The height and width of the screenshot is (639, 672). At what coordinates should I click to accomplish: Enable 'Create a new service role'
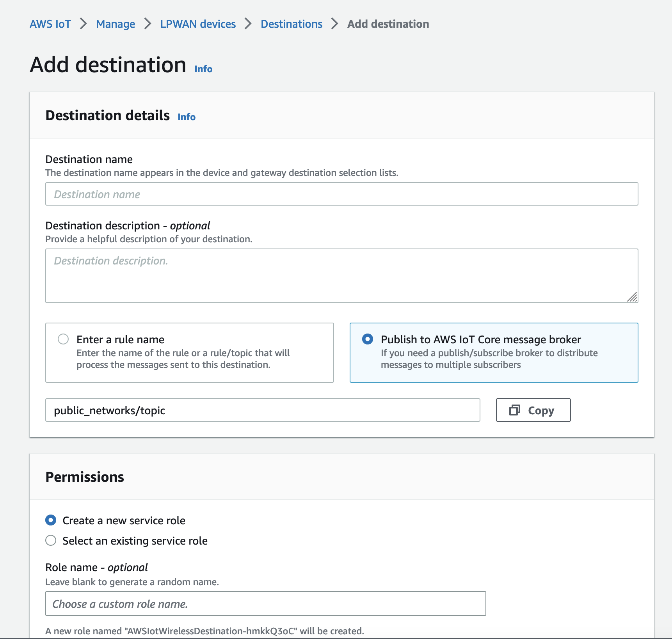click(50, 520)
